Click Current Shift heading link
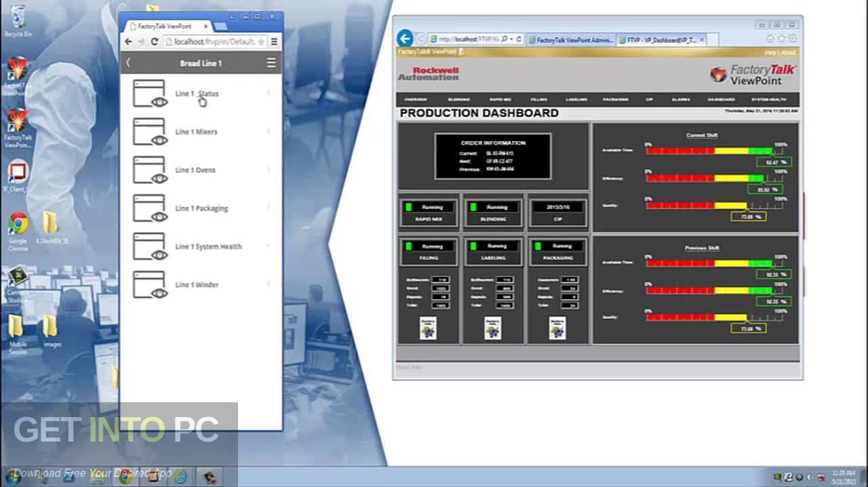 click(702, 136)
